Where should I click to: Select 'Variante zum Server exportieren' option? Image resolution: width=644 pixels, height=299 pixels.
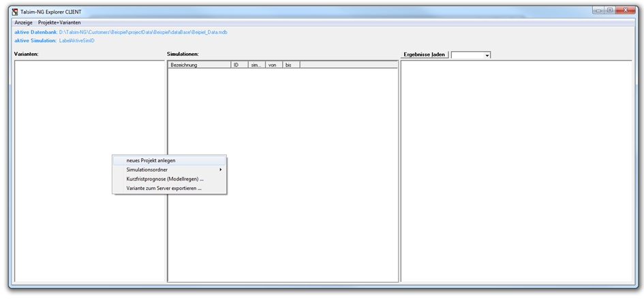click(164, 188)
